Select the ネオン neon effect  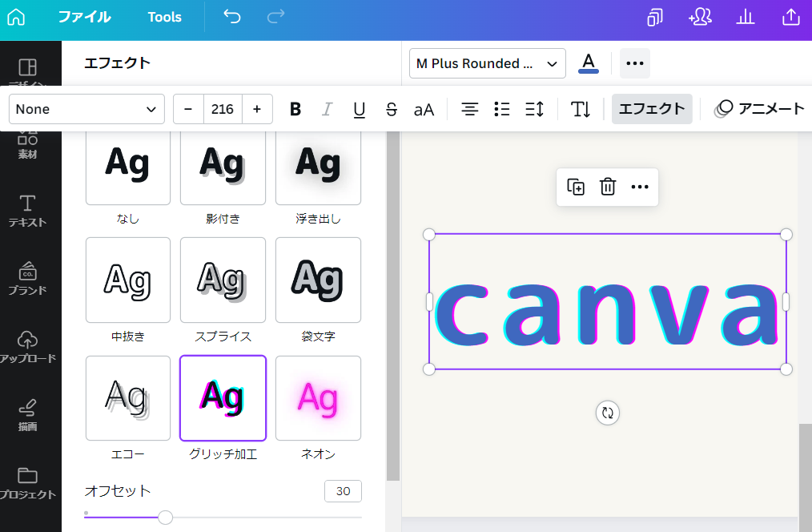(x=318, y=398)
